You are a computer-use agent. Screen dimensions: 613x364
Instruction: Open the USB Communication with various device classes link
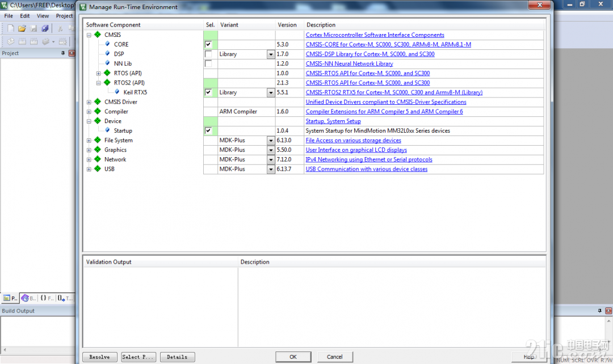click(x=366, y=169)
